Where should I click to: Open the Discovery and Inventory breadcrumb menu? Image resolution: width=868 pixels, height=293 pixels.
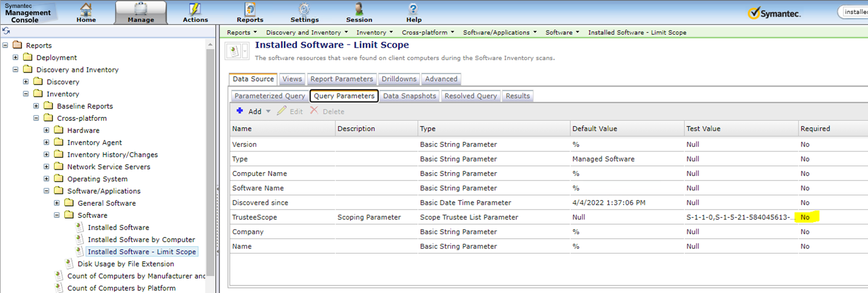pyautogui.click(x=307, y=32)
